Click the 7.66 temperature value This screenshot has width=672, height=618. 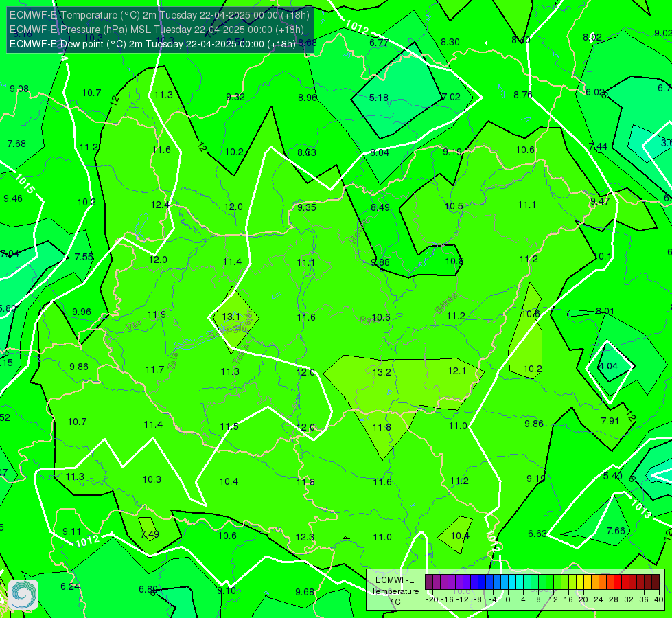click(x=616, y=531)
